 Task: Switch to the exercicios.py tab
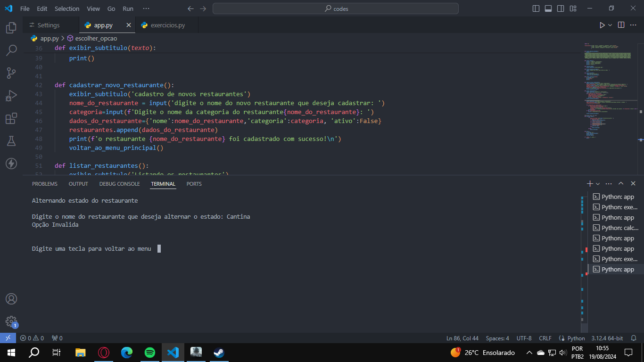point(167,25)
